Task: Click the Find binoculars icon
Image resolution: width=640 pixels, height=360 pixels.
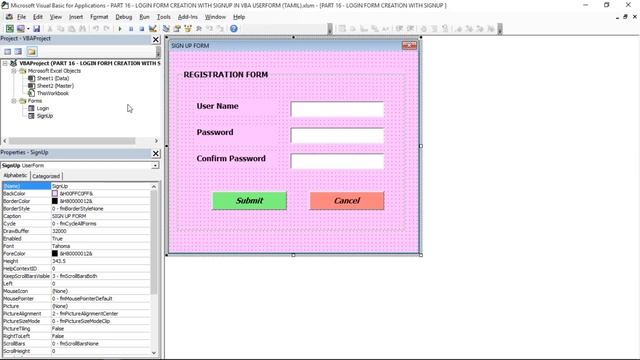Action: point(82,29)
